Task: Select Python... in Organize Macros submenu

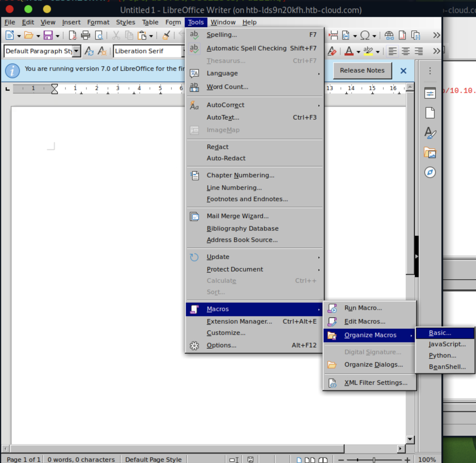Action: point(445,355)
